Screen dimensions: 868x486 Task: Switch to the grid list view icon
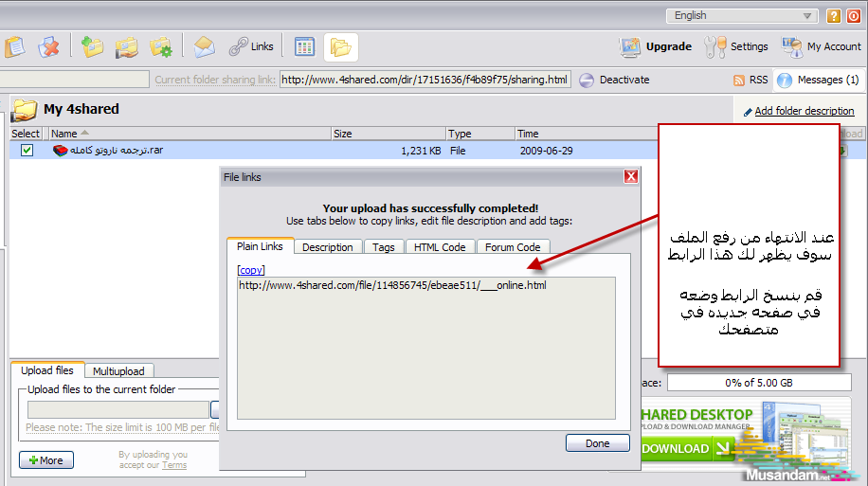pyautogui.click(x=304, y=47)
